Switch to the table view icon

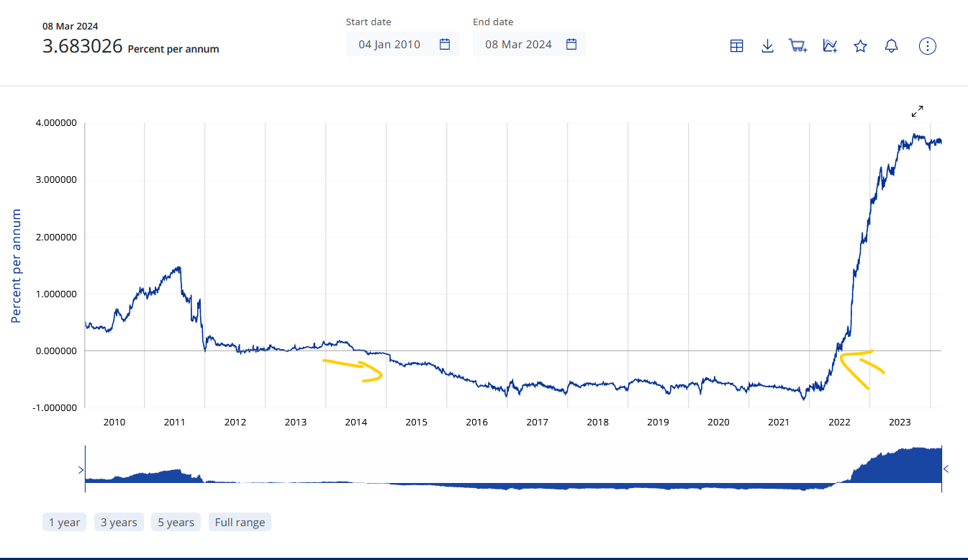tap(736, 46)
